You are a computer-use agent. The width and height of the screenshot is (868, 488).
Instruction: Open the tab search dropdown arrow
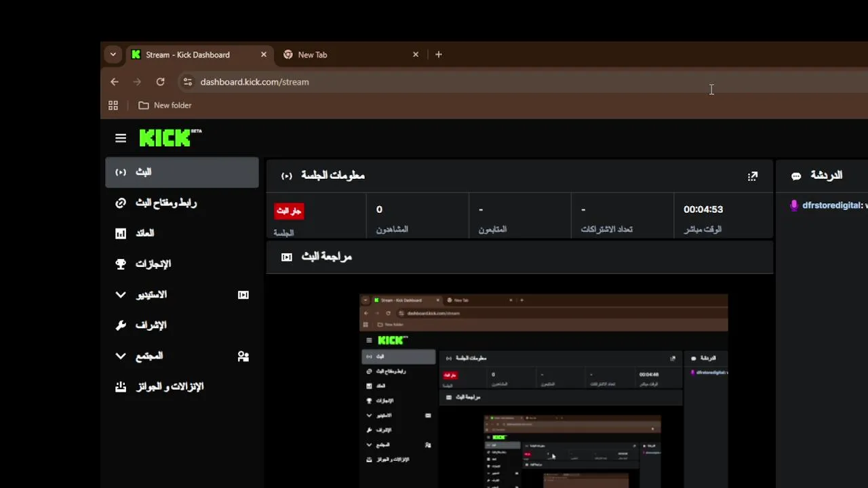113,55
